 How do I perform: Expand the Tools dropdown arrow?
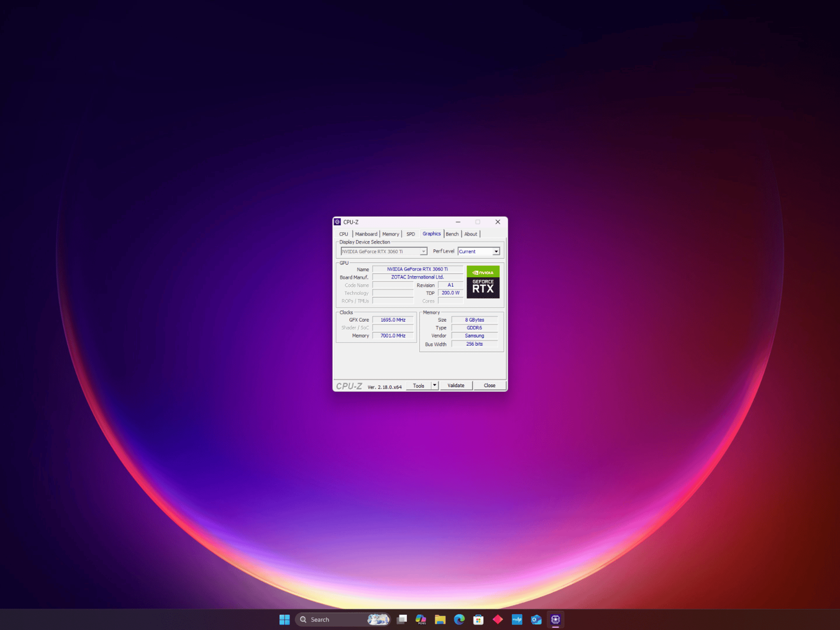435,386
